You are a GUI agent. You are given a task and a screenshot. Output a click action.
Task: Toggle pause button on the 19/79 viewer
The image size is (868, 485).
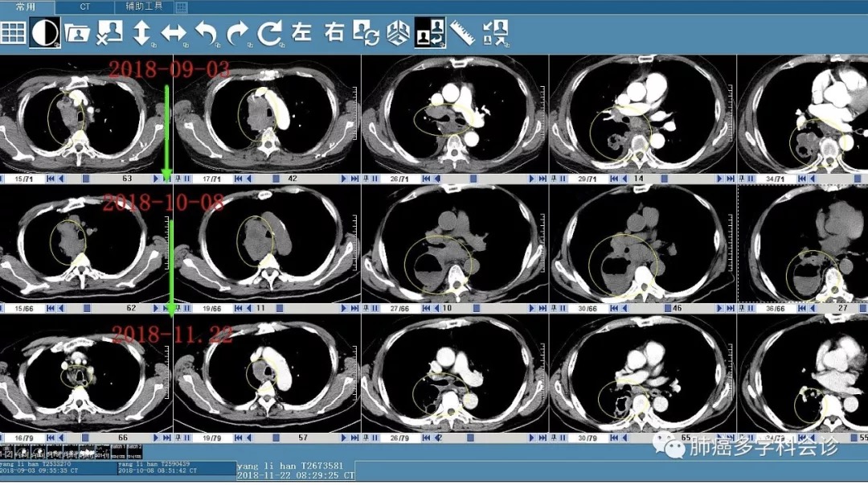click(x=187, y=438)
